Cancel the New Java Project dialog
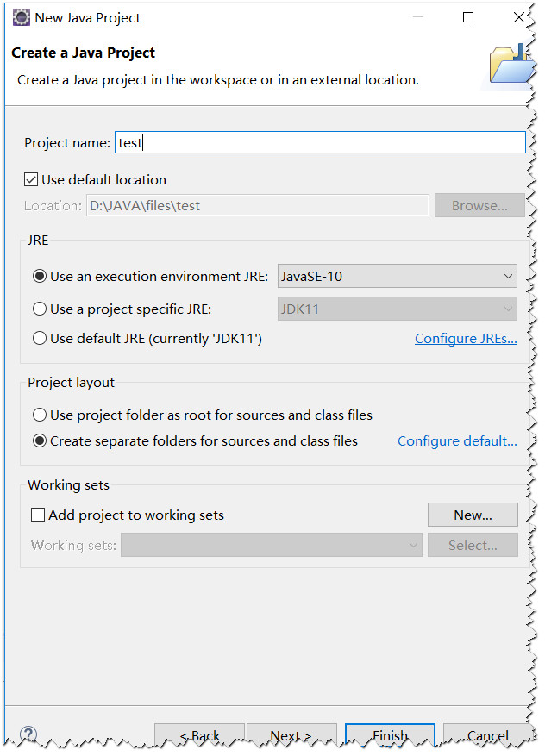545x756 pixels. click(x=485, y=736)
